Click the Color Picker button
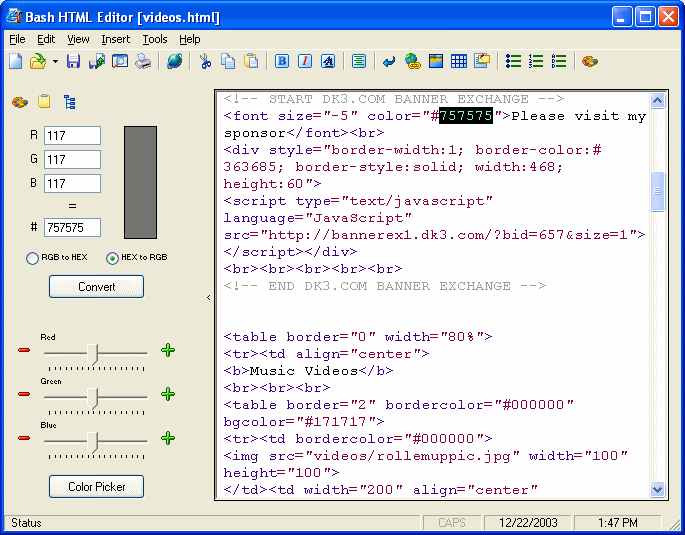The width and height of the screenshot is (685, 535). (x=96, y=487)
